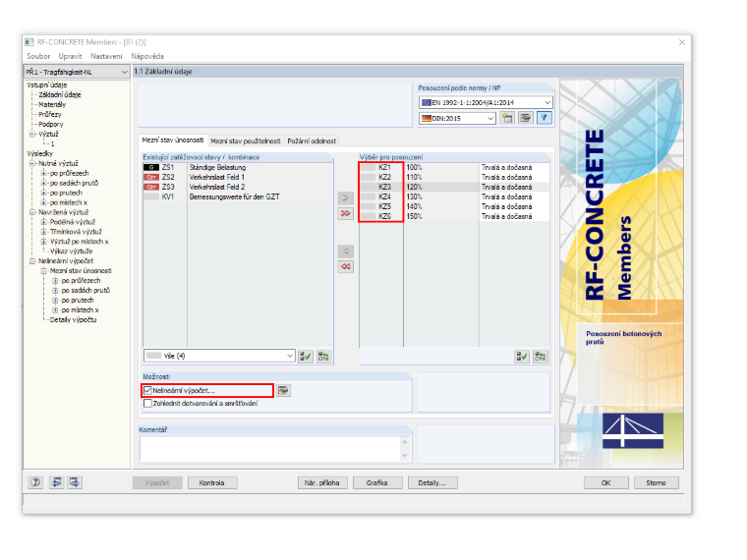747x560 pixels.
Task: Select all in selected-for-design list
Action: [x=522, y=357]
